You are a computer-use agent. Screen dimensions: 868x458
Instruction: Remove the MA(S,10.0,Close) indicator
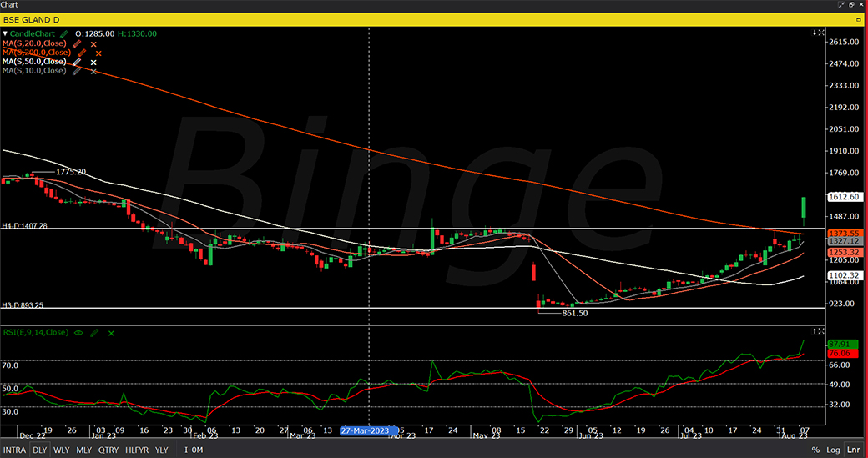pyautogui.click(x=93, y=72)
